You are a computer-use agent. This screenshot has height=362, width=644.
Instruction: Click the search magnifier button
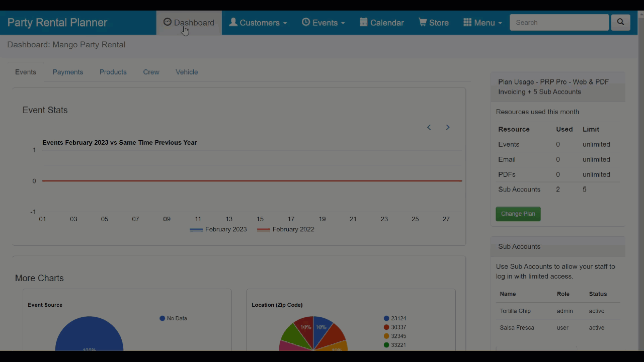click(x=620, y=23)
